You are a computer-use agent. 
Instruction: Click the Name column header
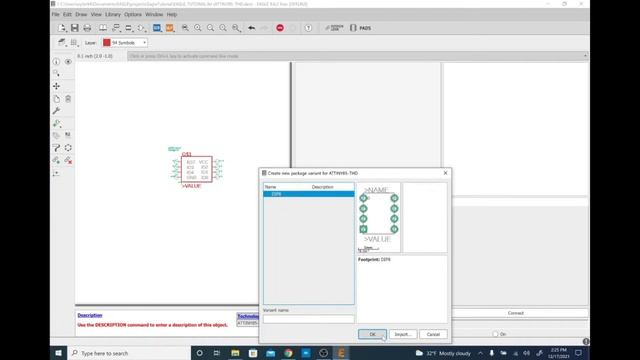coord(270,187)
